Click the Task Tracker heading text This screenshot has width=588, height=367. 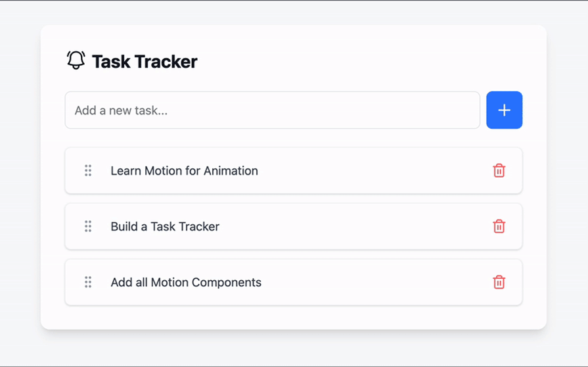coord(145,62)
